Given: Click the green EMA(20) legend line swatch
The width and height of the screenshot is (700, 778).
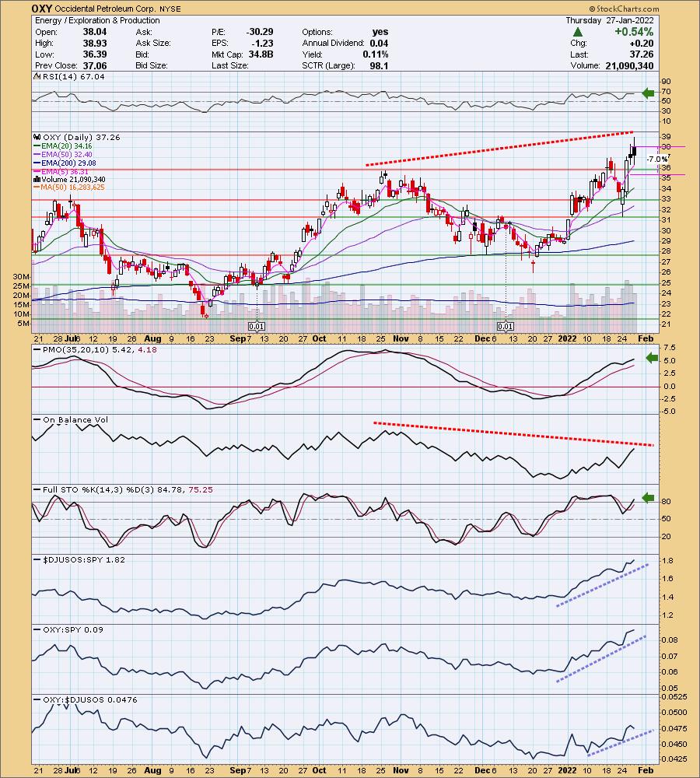Looking at the screenshot, I should 37,146.
